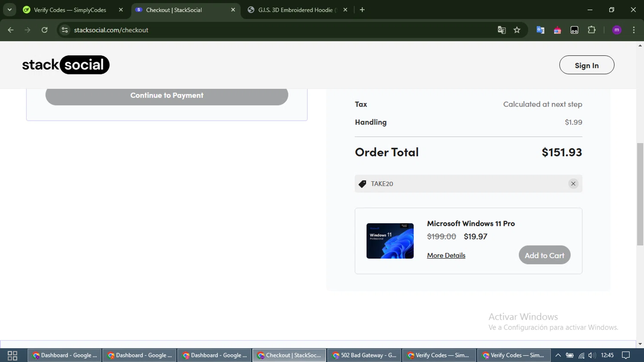This screenshot has height=362, width=644.
Task: Click the scrollbar down arrow
Action: coord(640,344)
